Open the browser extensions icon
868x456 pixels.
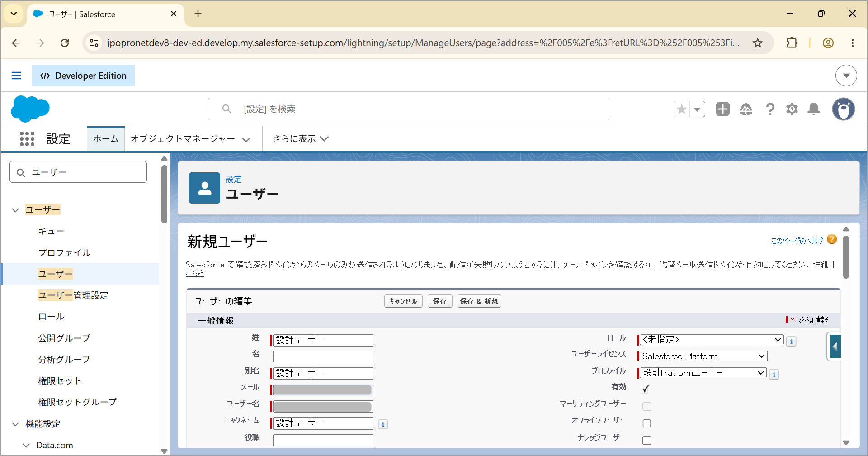click(792, 43)
